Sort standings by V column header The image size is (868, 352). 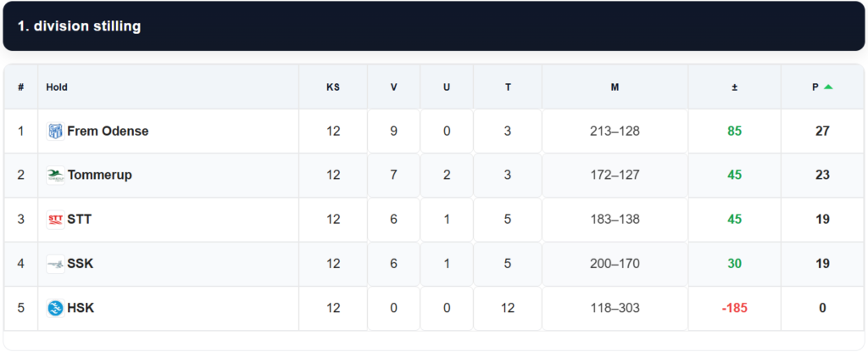[x=393, y=87]
